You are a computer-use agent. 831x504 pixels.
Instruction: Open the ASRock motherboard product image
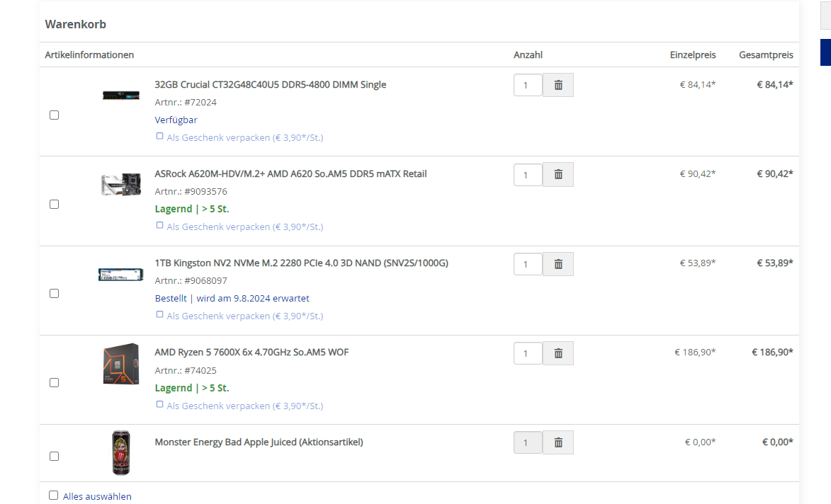click(121, 184)
